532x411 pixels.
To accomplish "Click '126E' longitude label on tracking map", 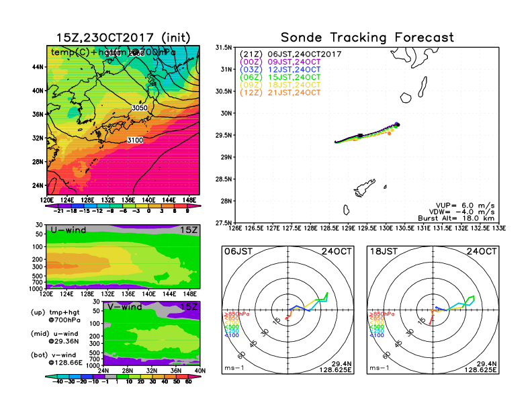I will pyautogui.click(x=235, y=228).
